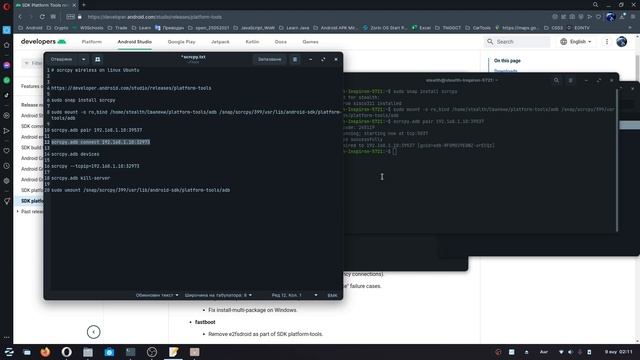Screen dimensions: 640x360
Task: Switch to the text editor taskbar icon
Action: 173,352
